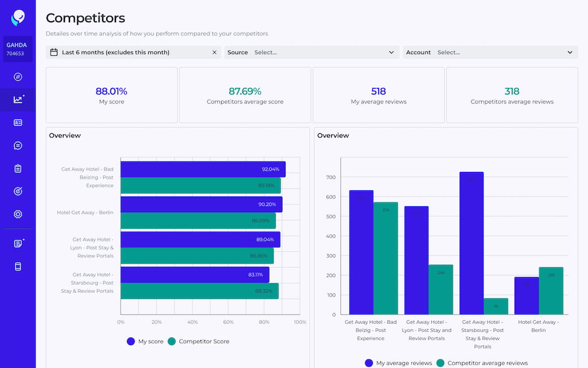588x368 pixels.
Task: Expand the Source select dropdown
Action: [x=312, y=52]
